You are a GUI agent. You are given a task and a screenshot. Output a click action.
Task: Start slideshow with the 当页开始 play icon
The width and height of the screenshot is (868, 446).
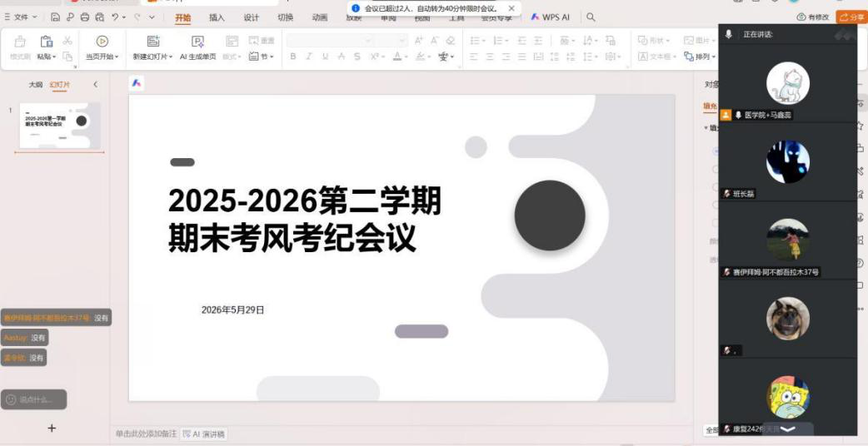(102, 42)
